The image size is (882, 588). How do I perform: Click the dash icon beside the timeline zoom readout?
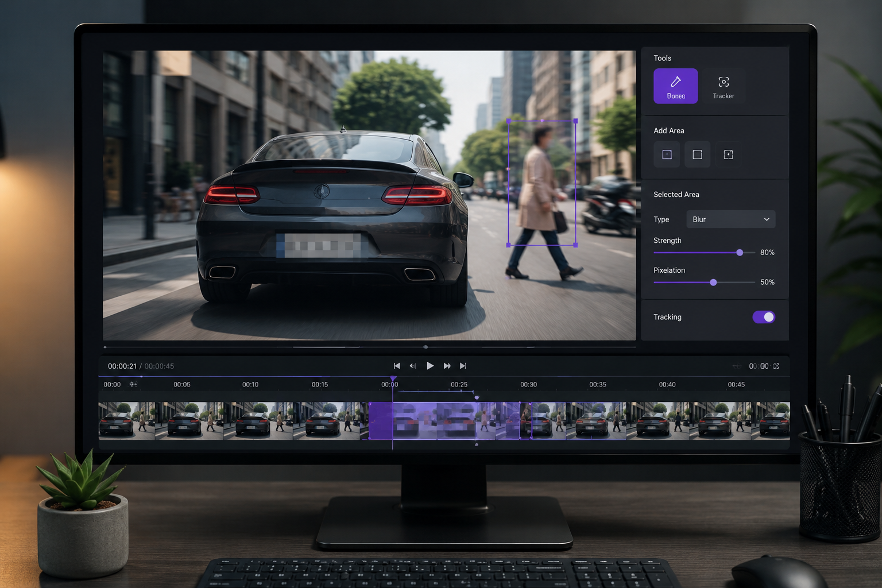pos(737,366)
